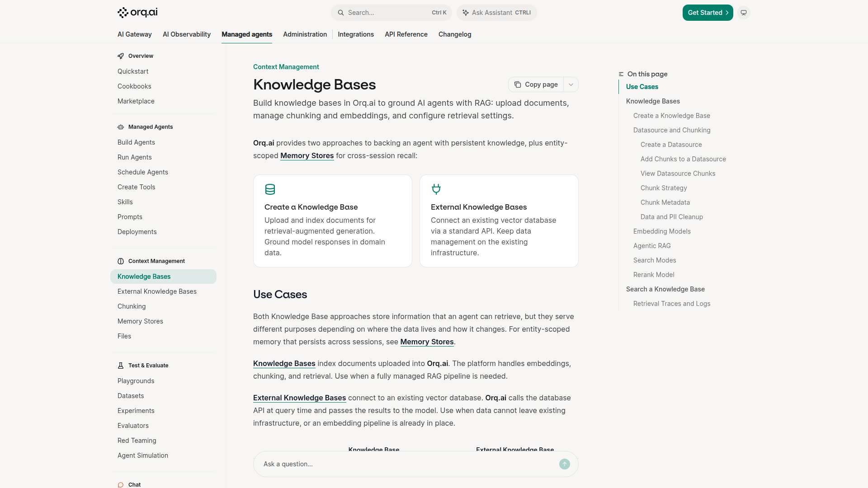Click the magnifier search icon
Image resolution: width=868 pixels, height=488 pixels.
pyautogui.click(x=341, y=13)
